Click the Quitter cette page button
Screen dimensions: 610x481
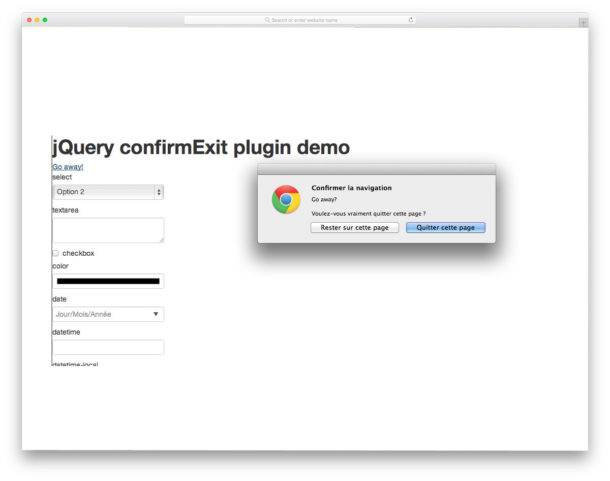coord(445,228)
